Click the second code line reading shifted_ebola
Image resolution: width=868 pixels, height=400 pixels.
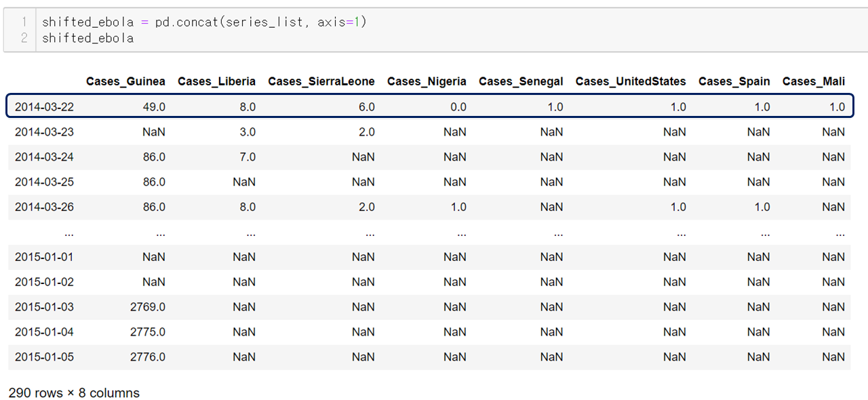coord(87,38)
